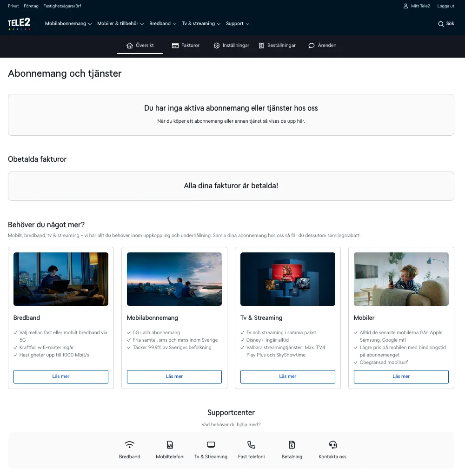Open the Inställningar tab
The image size is (465, 476).
point(232,46)
